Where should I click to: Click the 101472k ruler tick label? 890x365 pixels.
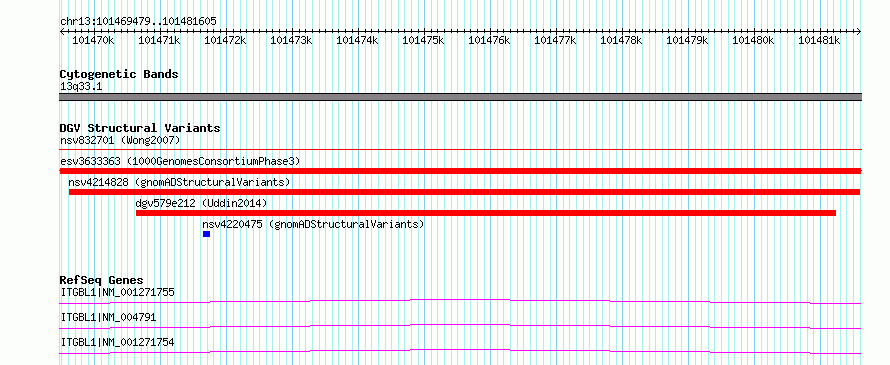pyautogui.click(x=225, y=40)
